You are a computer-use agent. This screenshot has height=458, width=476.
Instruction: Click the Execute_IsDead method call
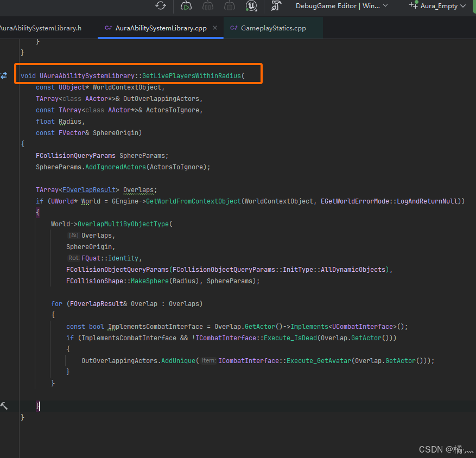(x=290, y=338)
